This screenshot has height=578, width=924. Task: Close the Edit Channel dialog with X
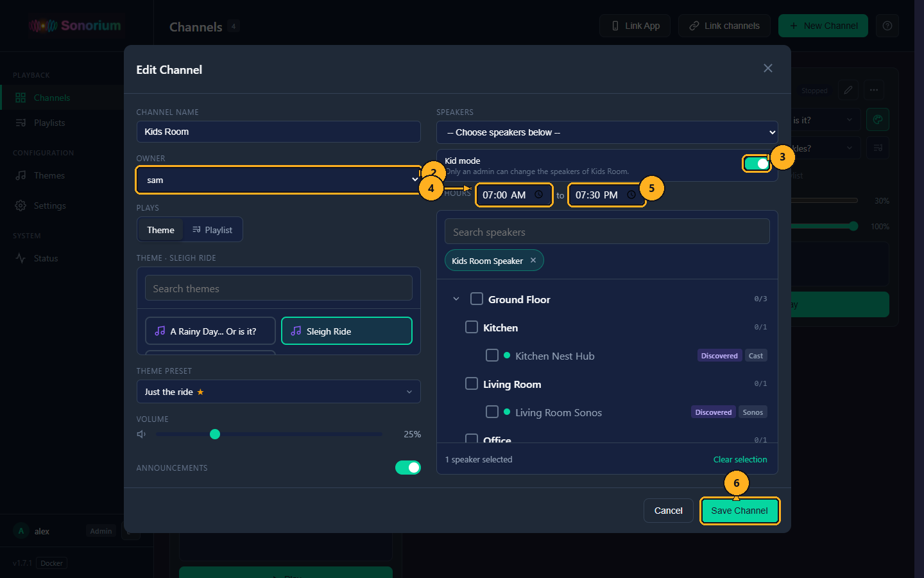click(x=768, y=68)
